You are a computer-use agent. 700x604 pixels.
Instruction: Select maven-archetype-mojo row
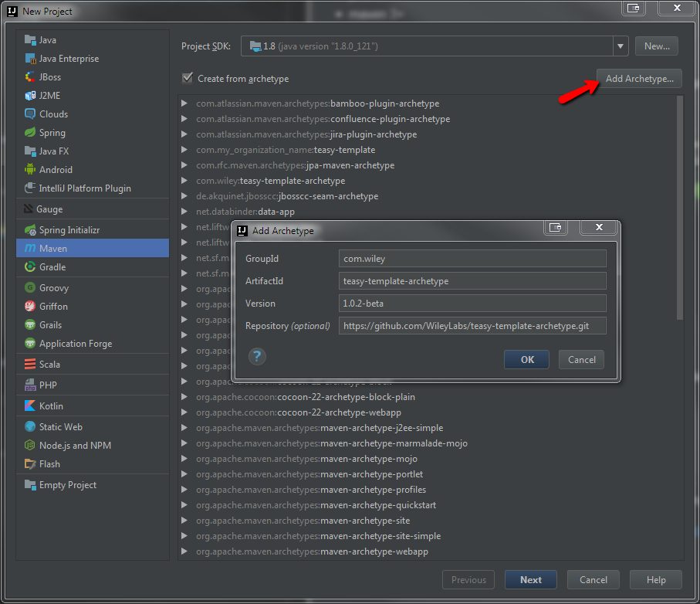tap(428, 459)
